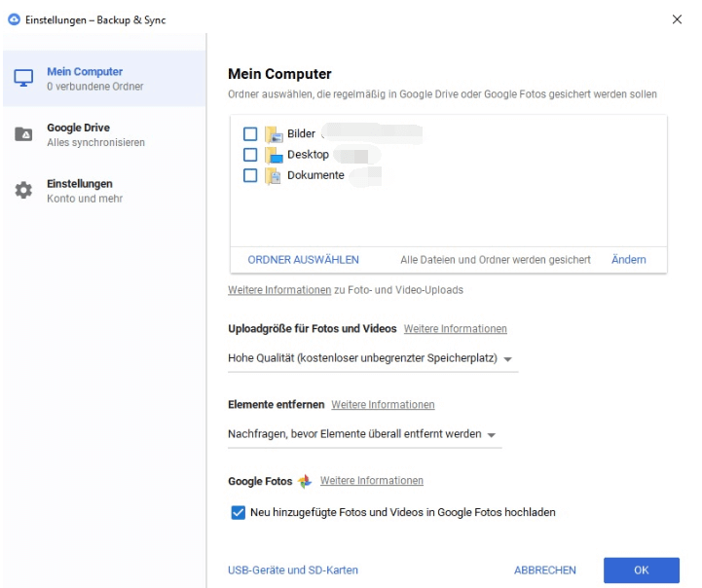Viewport: 702px width, 588px height.
Task: Click the 'Google Fotos' section heading
Action: coord(260,482)
